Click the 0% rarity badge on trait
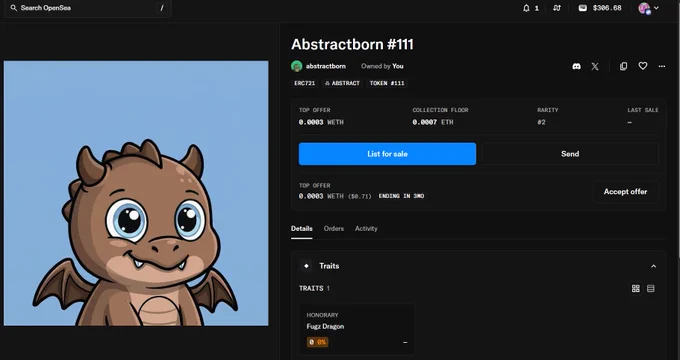This screenshot has height=360, width=680. [317, 342]
